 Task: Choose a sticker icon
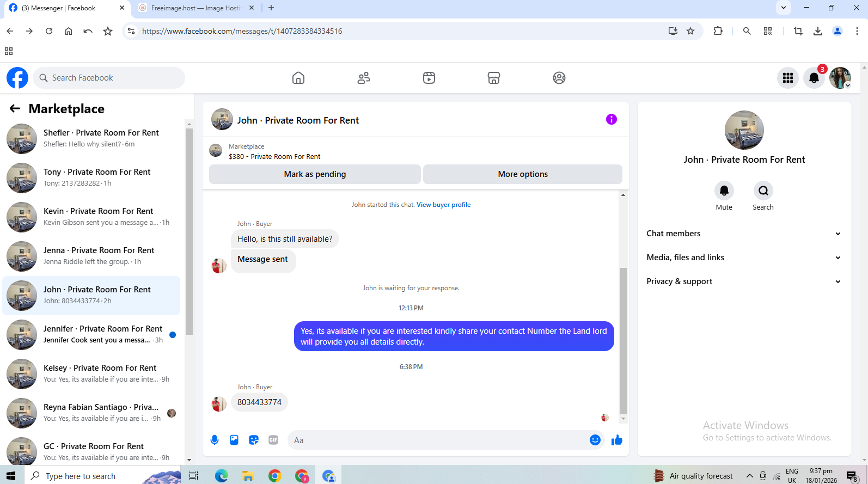tap(254, 440)
